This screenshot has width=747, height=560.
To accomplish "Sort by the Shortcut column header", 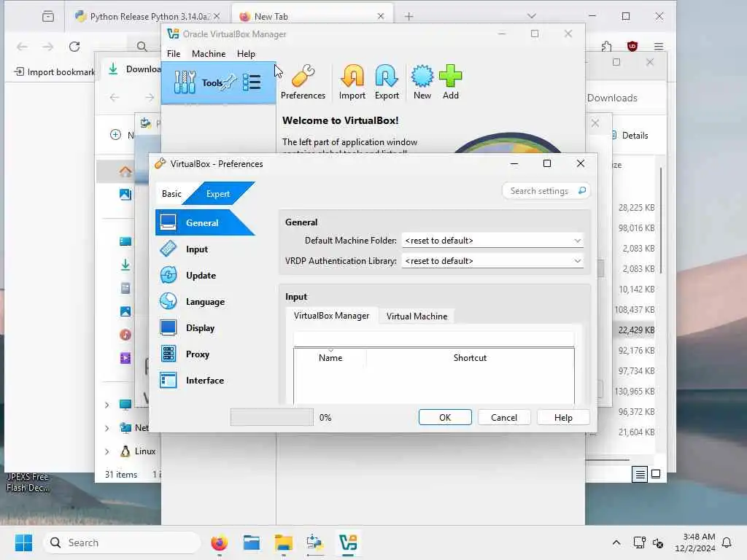I will tap(470, 357).
